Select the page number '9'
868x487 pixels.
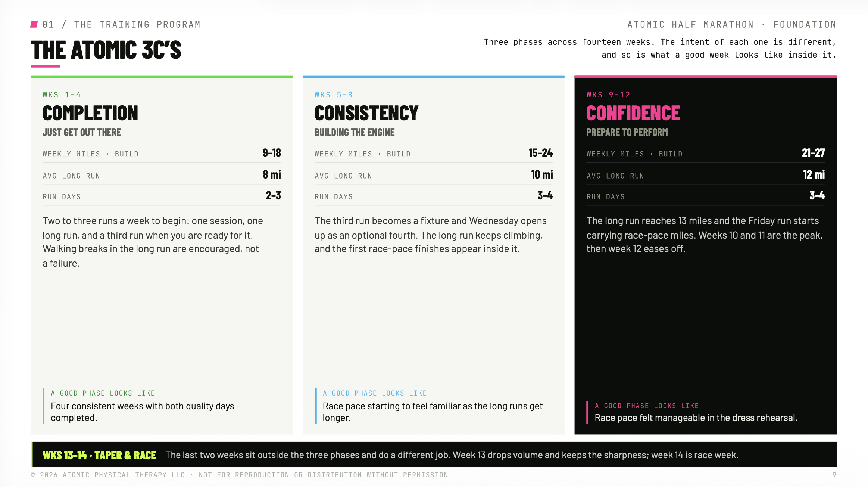(x=834, y=475)
